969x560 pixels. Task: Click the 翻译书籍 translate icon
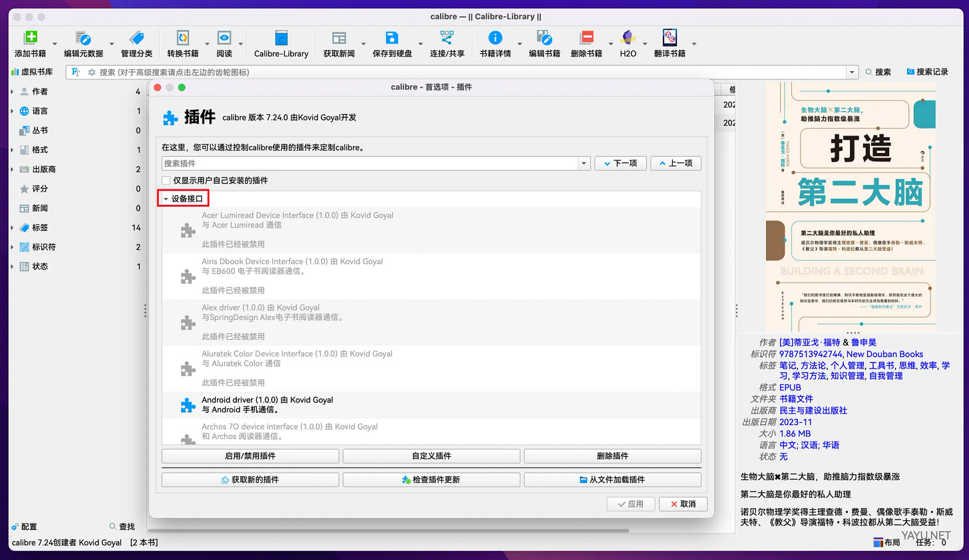tap(670, 38)
